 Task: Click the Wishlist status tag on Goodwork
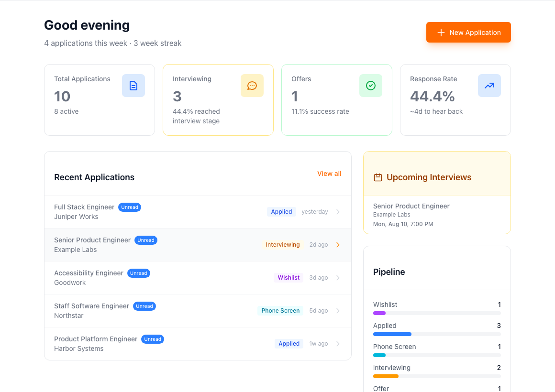pos(289,278)
